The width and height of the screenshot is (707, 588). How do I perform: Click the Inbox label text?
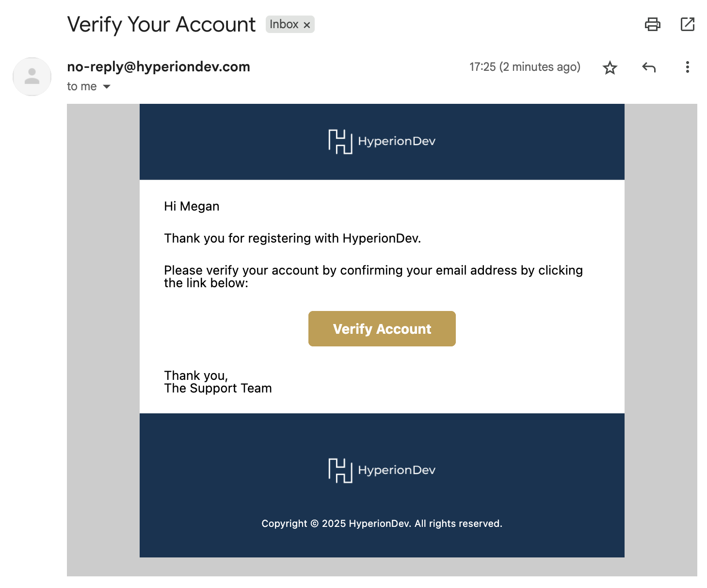[284, 24]
